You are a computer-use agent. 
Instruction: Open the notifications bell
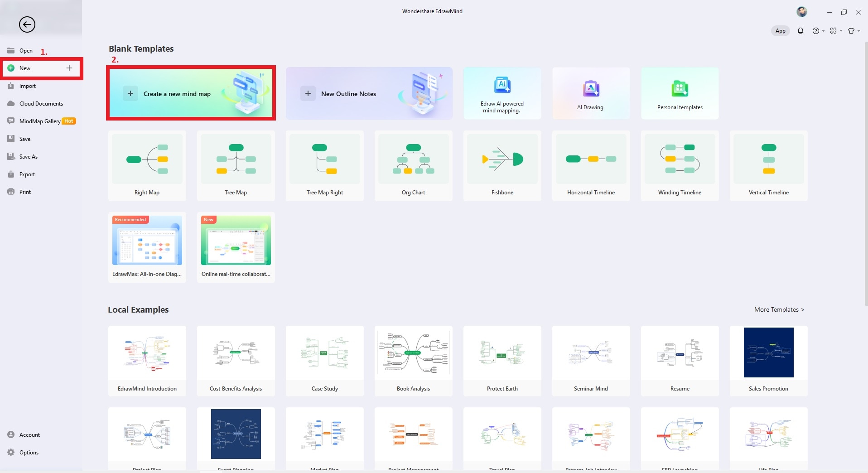point(800,31)
